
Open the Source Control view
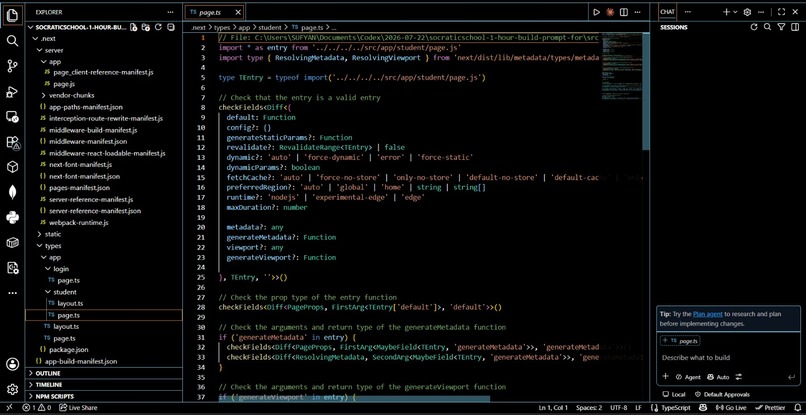[12, 66]
